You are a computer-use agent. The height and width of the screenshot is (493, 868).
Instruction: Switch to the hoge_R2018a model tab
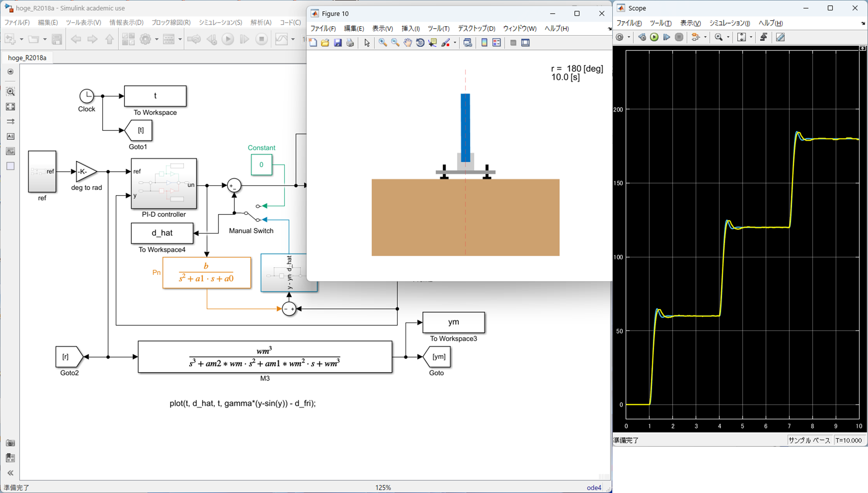pos(27,58)
